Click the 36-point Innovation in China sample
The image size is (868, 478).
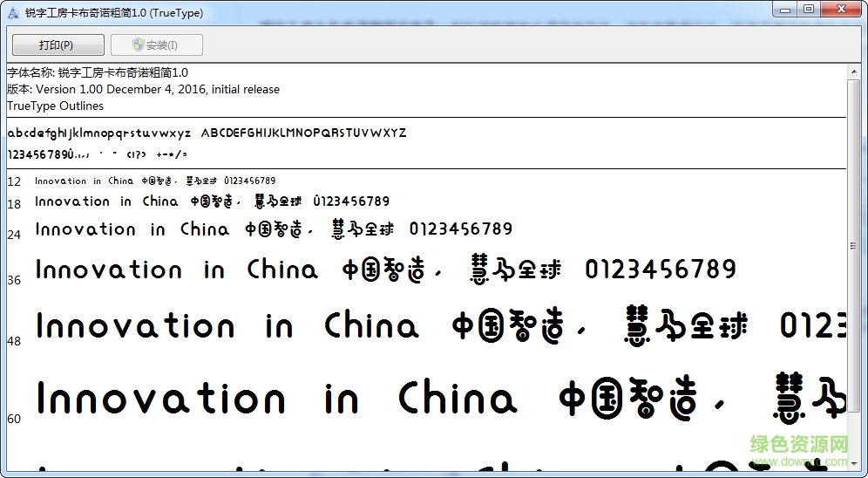(386, 270)
